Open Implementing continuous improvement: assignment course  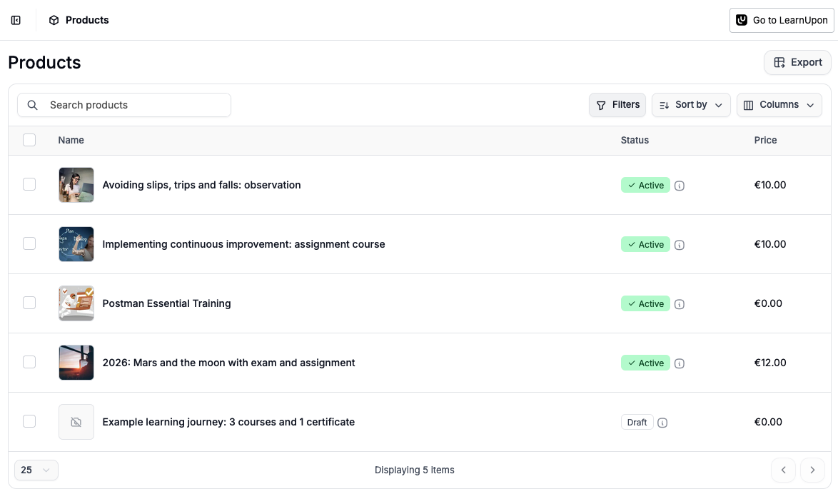coord(243,244)
